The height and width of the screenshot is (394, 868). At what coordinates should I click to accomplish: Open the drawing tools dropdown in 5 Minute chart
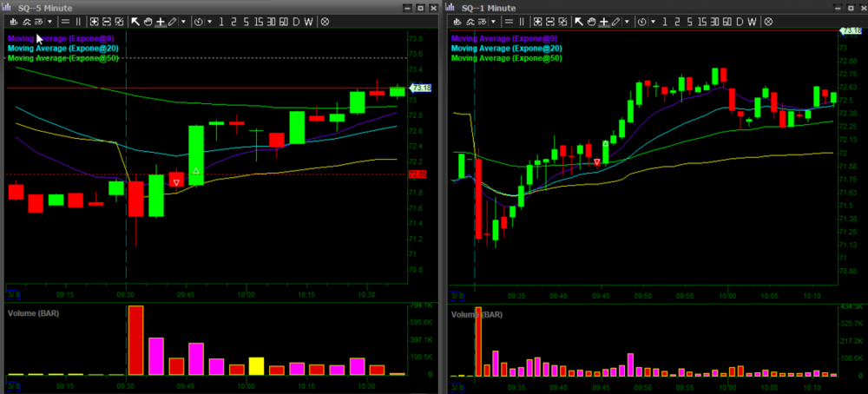(x=183, y=21)
